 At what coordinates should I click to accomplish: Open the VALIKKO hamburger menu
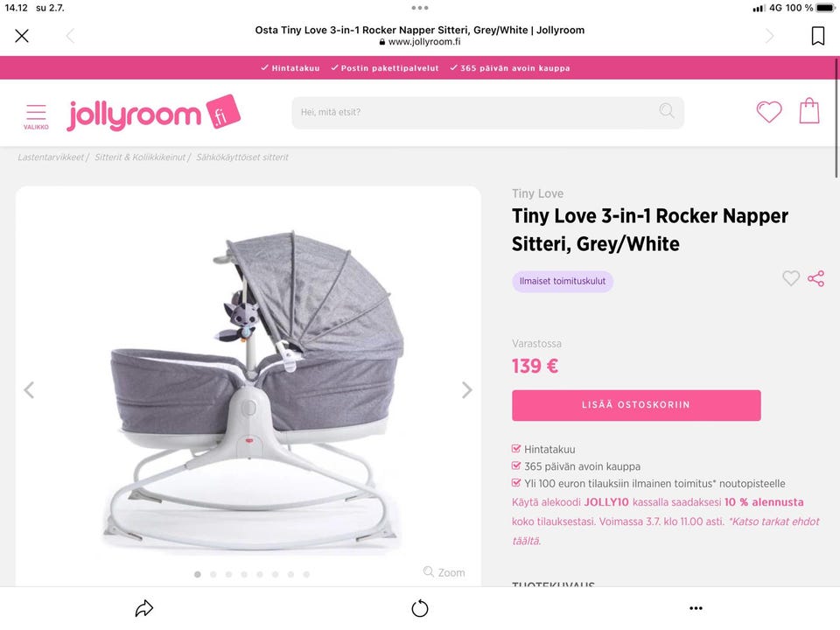(36, 116)
